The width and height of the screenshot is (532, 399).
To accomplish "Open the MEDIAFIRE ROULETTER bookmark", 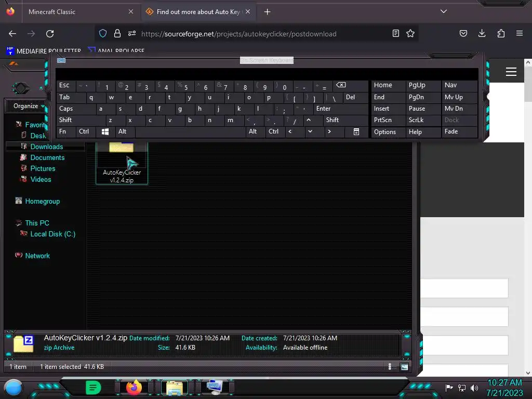I will [x=44, y=51].
